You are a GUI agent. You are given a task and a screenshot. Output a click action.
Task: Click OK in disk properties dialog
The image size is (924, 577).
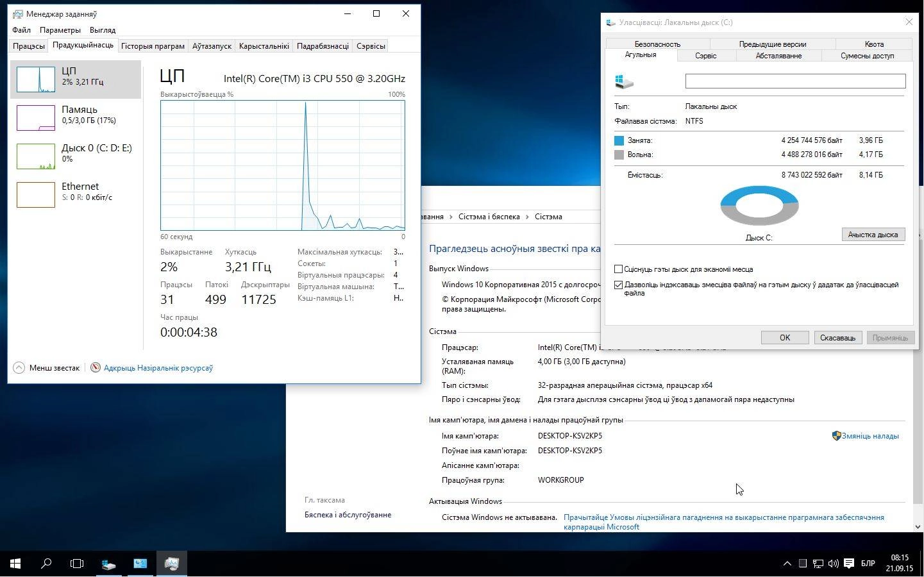pyautogui.click(x=785, y=338)
